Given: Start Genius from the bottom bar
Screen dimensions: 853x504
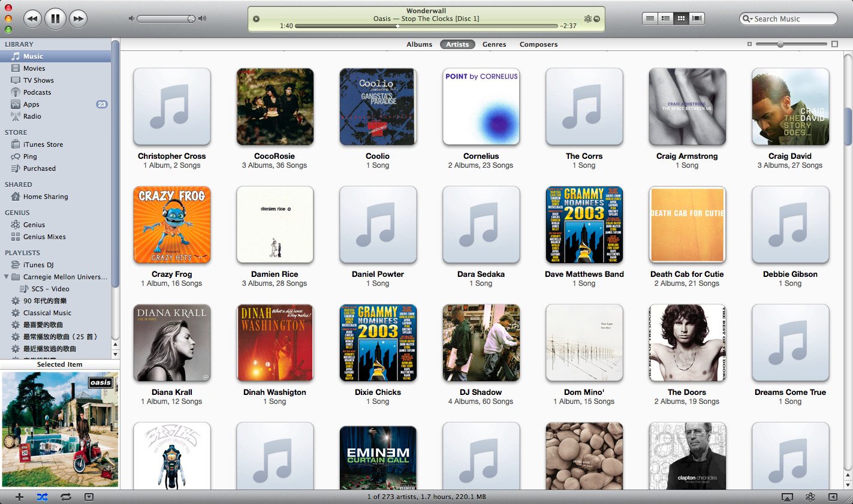Looking at the screenshot, I should [x=810, y=497].
